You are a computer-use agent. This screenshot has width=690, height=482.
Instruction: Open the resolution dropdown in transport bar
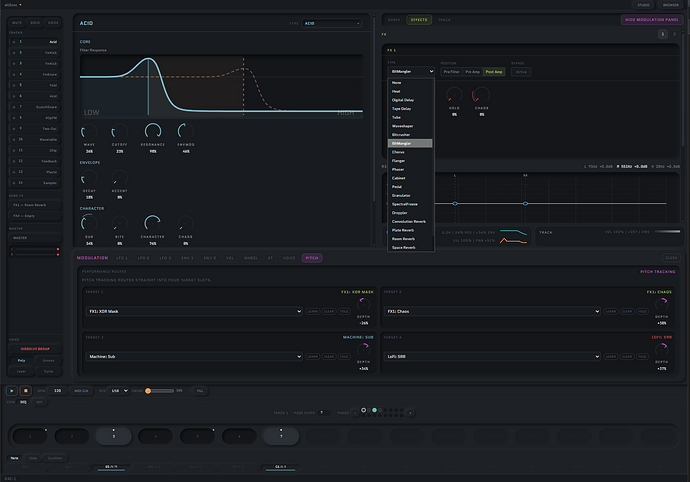pos(119,390)
